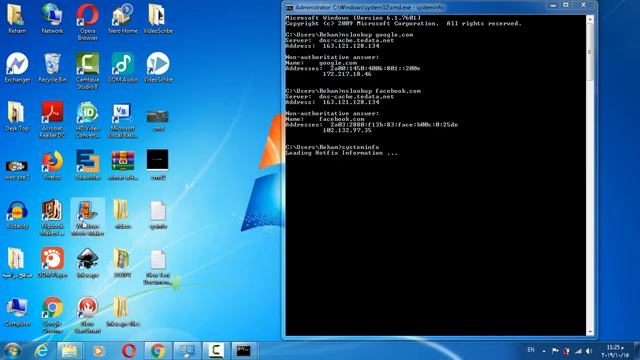Switch to the cmd.exe taskbar button

point(244,350)
